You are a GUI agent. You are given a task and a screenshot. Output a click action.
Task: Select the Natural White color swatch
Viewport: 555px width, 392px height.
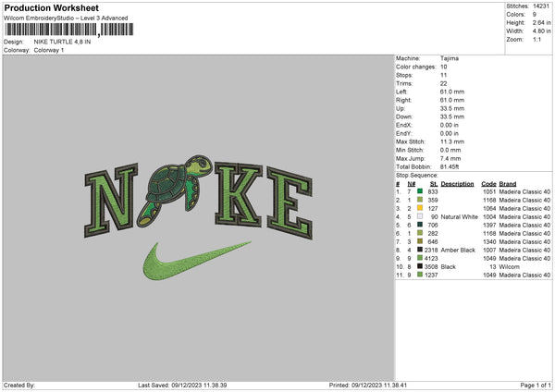pos(420,216)
